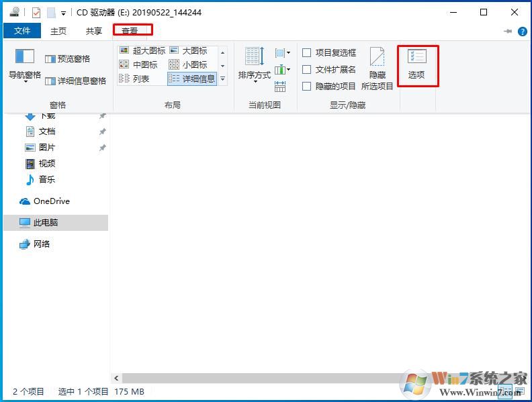Open 文档 in the navigation pane
Image resolution: width=532 pixels, height=402 pixels.
coord(47,132)
